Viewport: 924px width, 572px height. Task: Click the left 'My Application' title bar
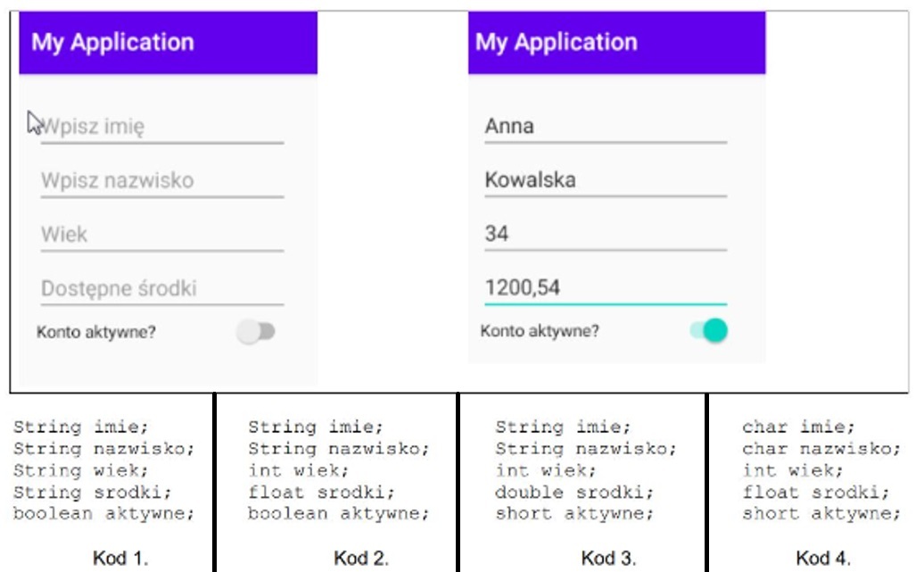tap(168, 43)
